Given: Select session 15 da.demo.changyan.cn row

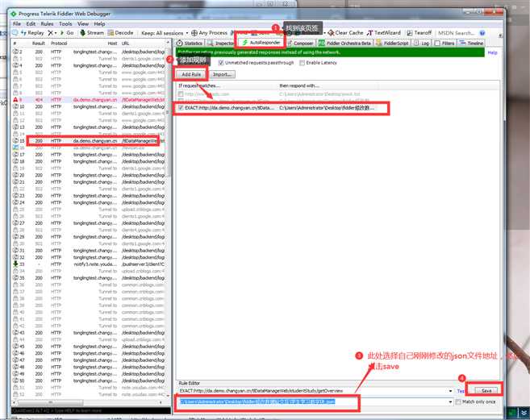Looking at the screenshot, I should (89, 141).
